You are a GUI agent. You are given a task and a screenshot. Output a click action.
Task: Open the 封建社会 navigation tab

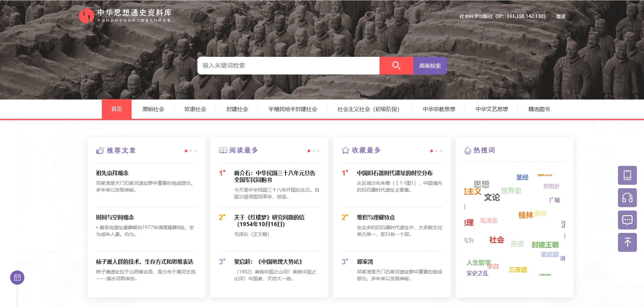(237, 109)
